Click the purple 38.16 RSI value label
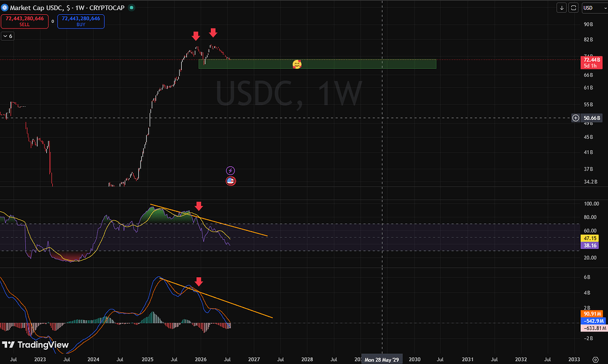608x364 pixels. 590,245
